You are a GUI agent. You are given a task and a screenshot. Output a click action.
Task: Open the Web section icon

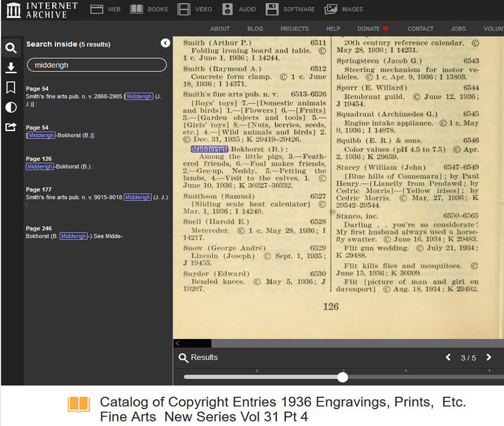(97, 9)
